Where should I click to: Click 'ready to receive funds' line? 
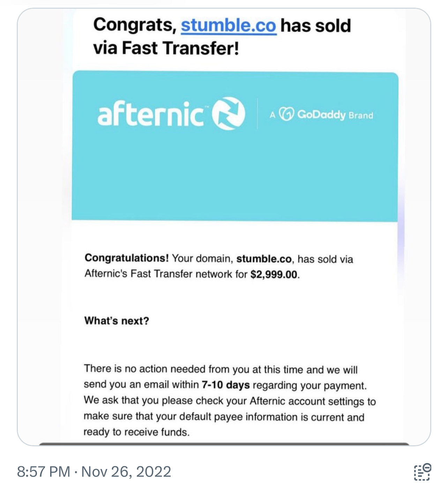click(x=136, y=432)
